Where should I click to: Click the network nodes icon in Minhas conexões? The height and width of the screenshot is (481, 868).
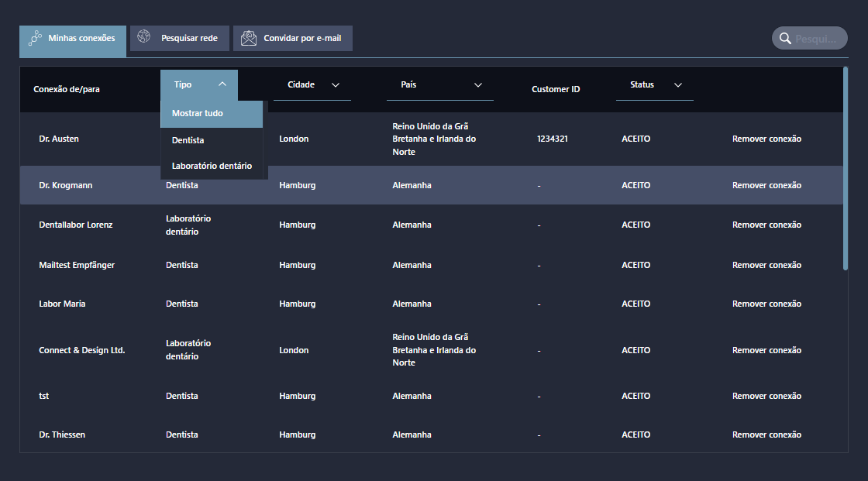[35, 38]
